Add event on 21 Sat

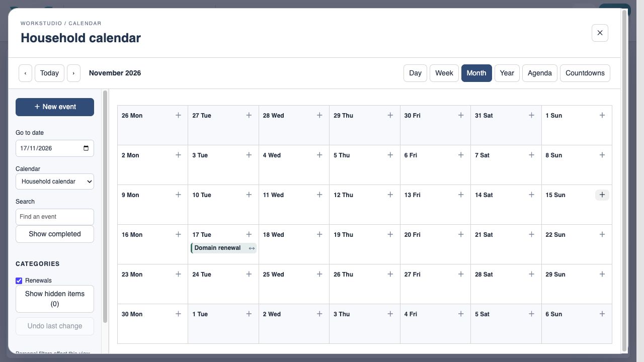coord(531,235)
